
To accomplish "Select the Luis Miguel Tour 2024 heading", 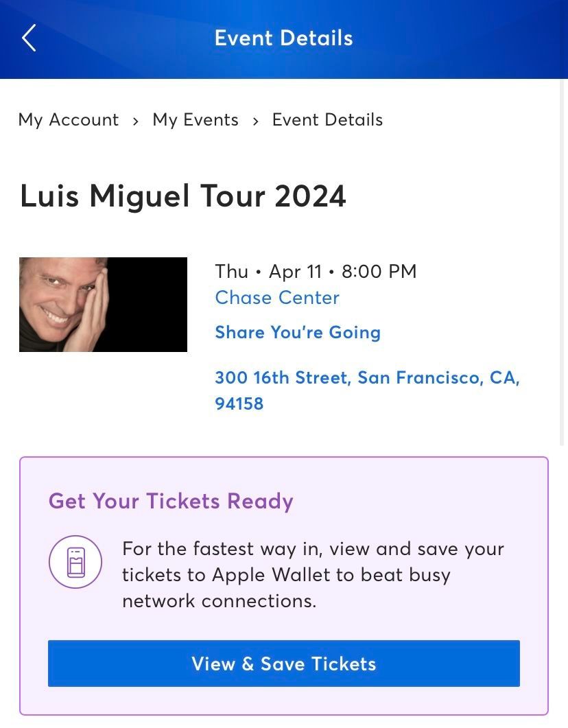I will click(x=183, y=196).
